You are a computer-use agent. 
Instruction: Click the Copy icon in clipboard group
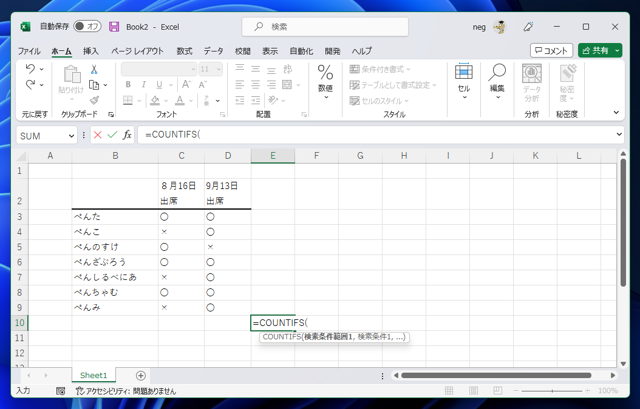[x=94, y=85]
